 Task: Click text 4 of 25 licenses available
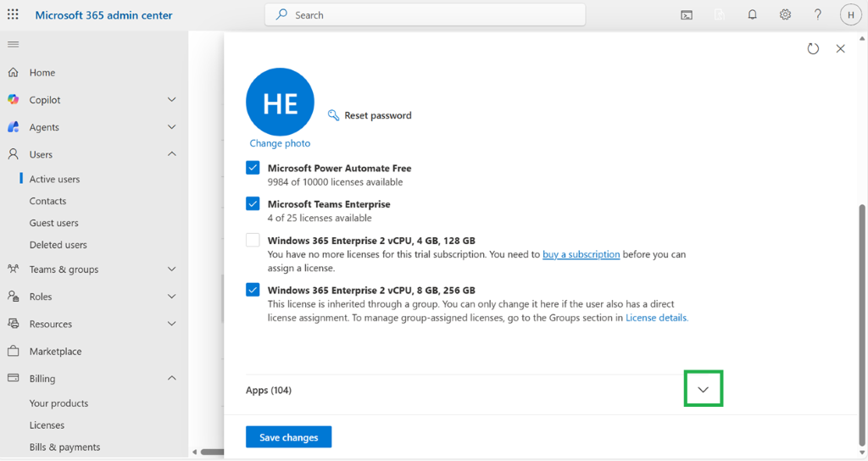(x=320, y=218)
